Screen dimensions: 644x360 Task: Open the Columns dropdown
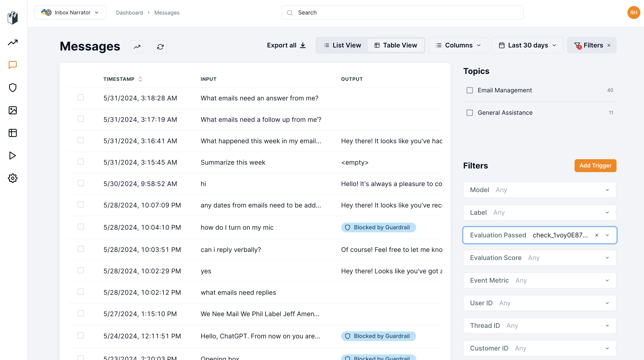pos(458,45)
